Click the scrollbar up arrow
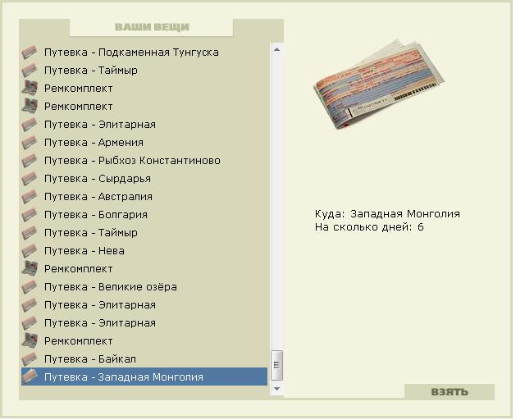 [x=277, y=49]
